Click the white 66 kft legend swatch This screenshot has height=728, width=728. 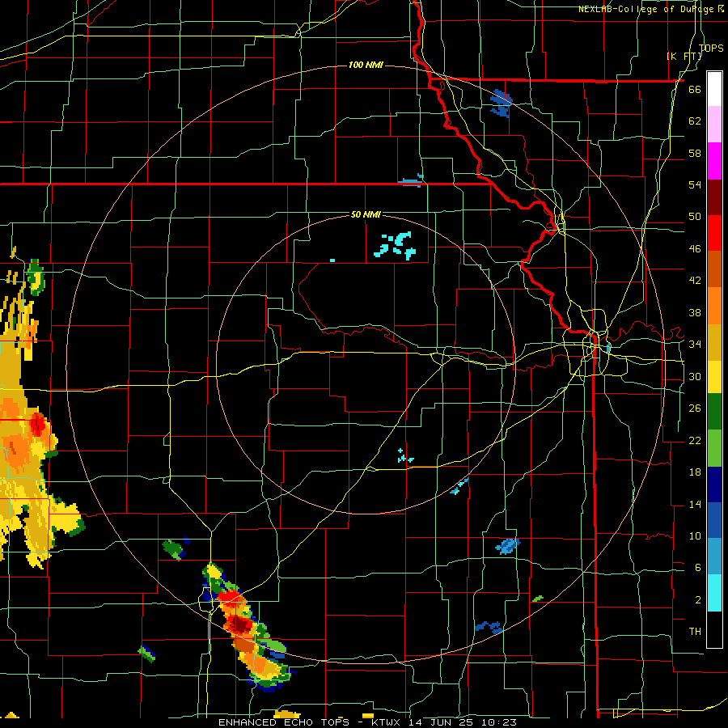714,89
